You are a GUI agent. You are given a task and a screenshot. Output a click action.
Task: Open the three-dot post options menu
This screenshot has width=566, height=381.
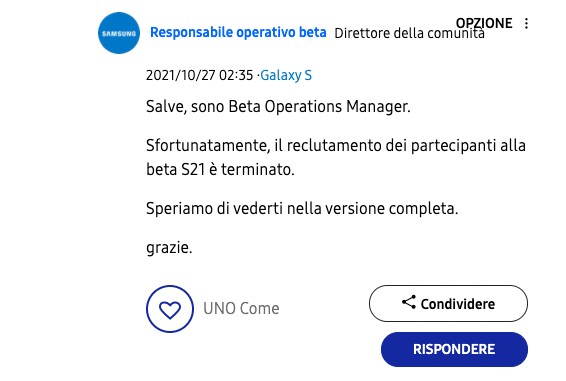coord(526,23)
